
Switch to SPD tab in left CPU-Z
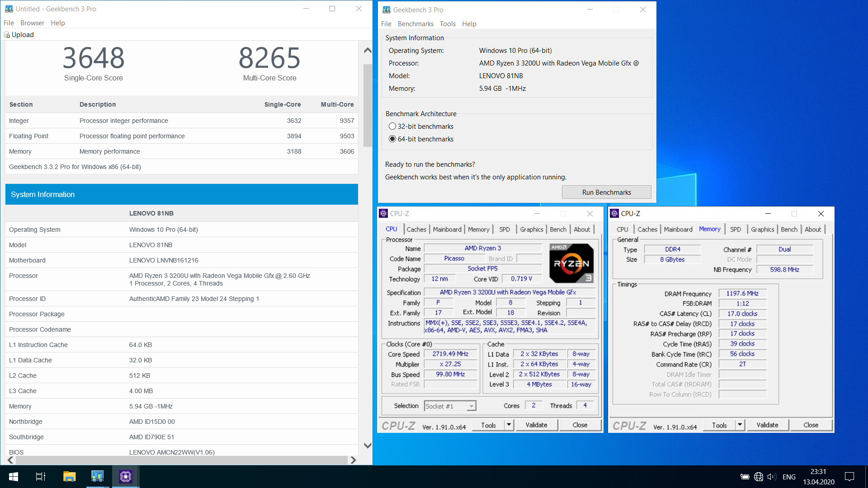pyautogui.click(x=505, y=230)
